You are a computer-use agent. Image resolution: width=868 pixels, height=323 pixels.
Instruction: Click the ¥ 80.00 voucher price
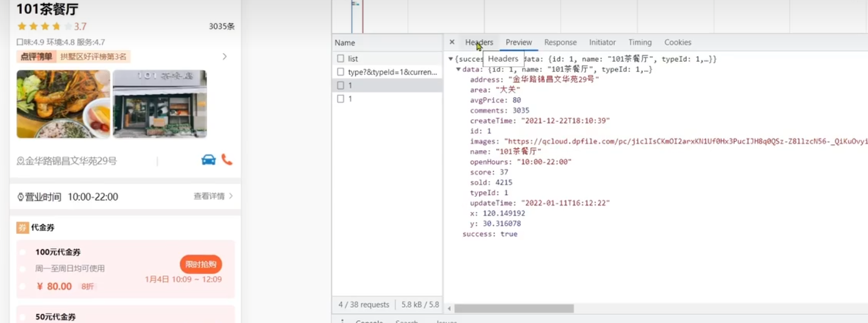(54, 286)
